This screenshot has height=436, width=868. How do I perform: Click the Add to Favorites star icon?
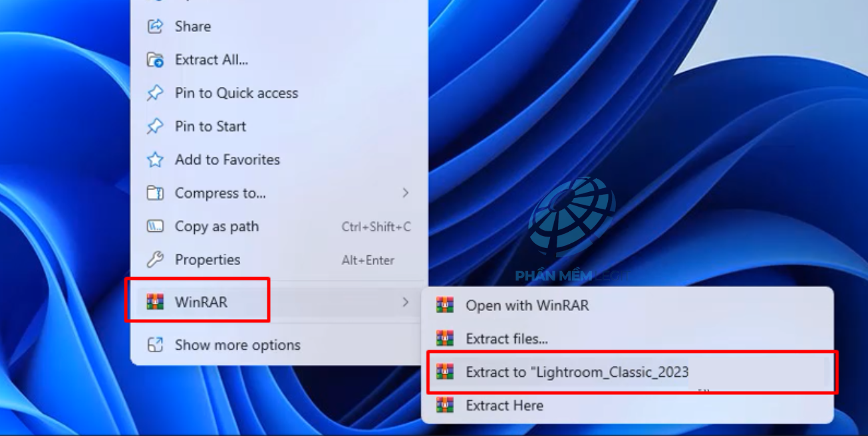[155, 160]
